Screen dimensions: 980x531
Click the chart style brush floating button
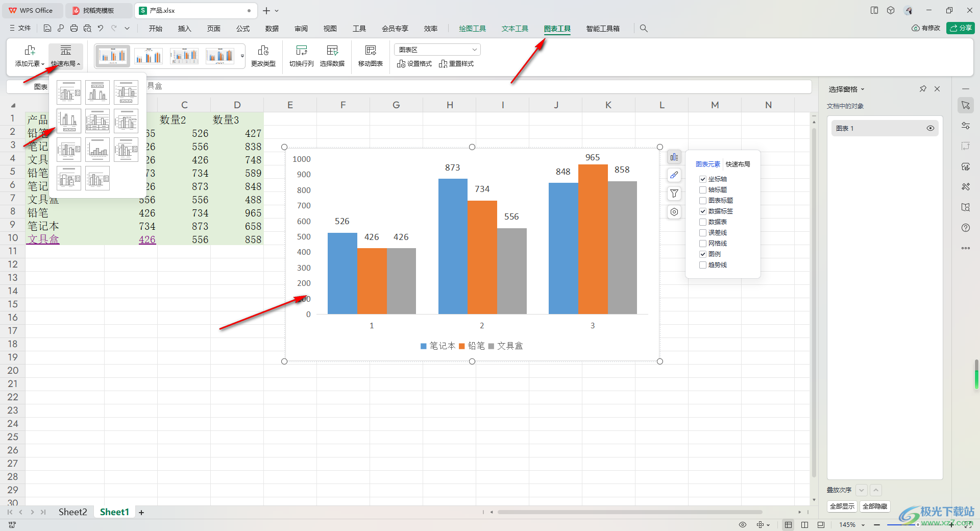pos(674,175)
